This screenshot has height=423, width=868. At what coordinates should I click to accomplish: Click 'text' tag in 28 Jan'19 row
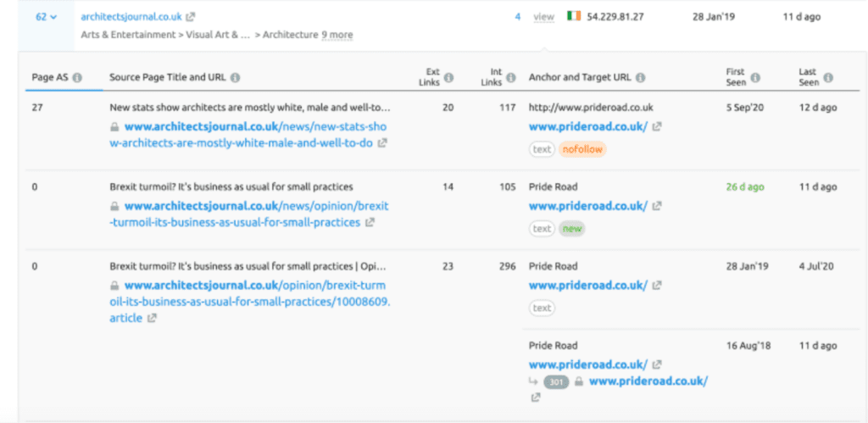[x=542, y=309]
